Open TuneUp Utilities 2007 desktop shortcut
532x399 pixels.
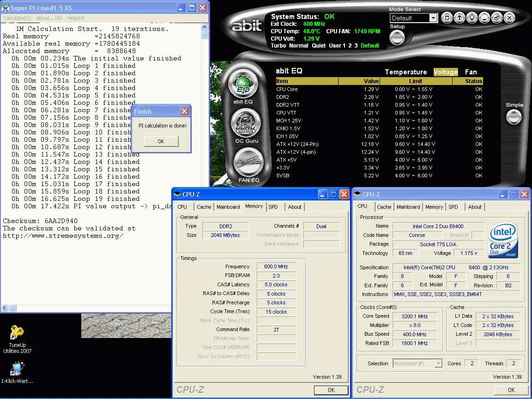tap(17, 339)
